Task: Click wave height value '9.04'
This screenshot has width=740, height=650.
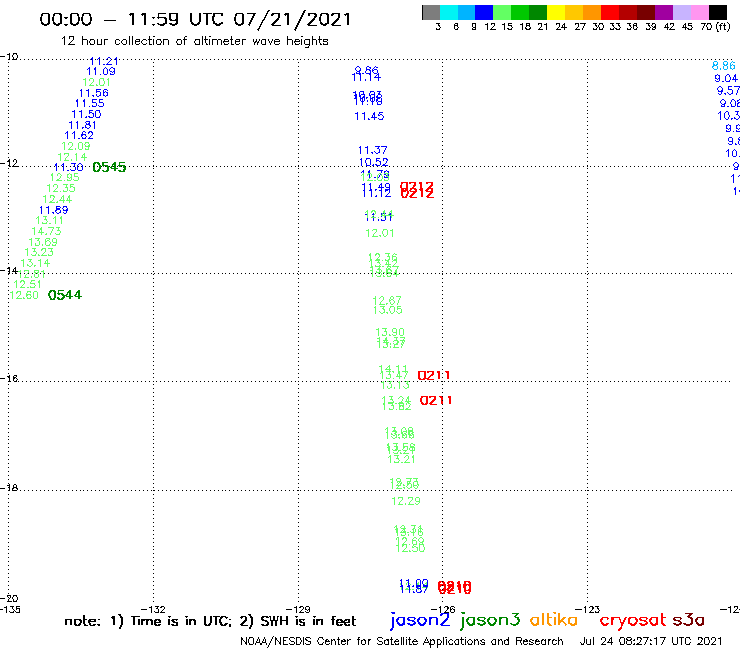Action: (x=726, y=78)
